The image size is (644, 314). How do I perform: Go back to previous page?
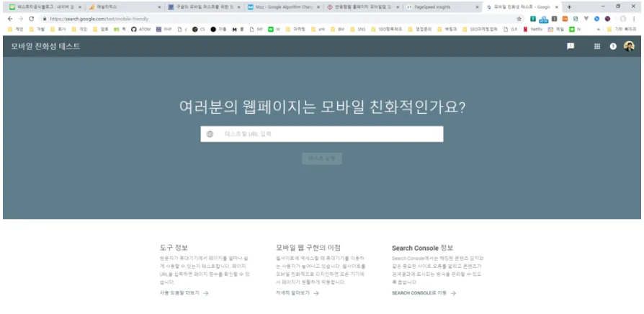(x=9, y=19)
